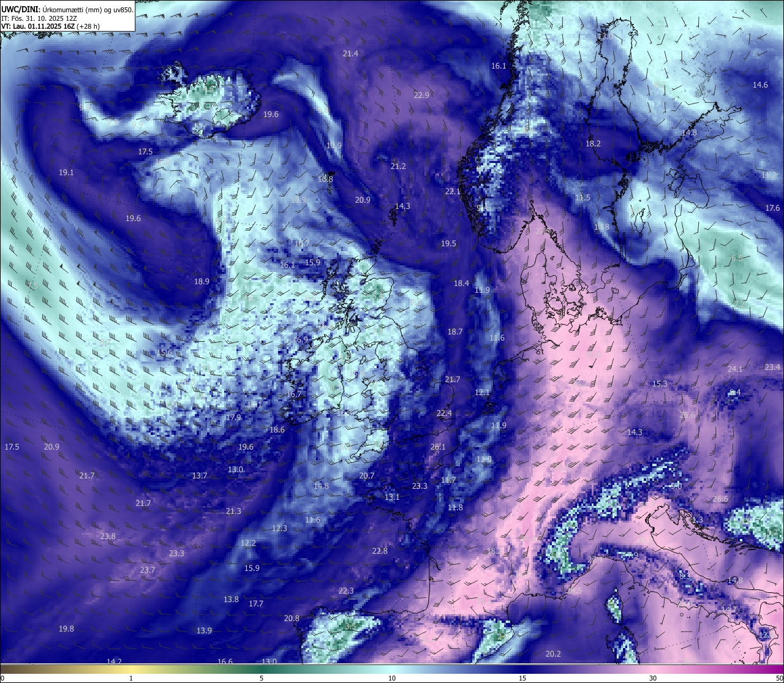The height and width of the screenshot is (683, 784).
Task: Click the 24.1 value label
Action: pyautogui.click(x=735, y=369)
